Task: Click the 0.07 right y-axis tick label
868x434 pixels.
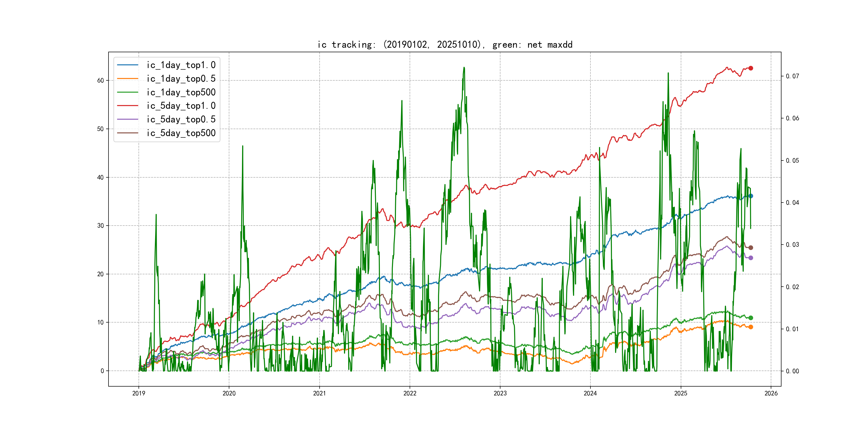Action: tap(792, 76)
